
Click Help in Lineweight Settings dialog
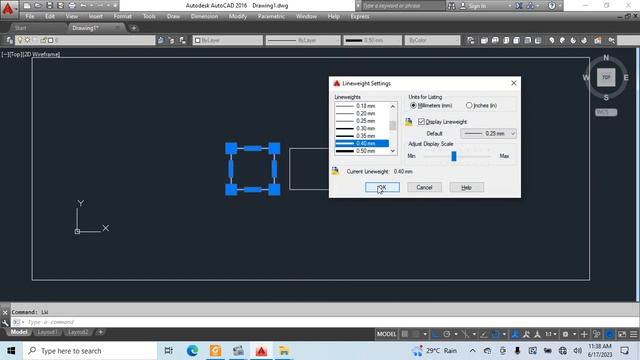(467, 187)
